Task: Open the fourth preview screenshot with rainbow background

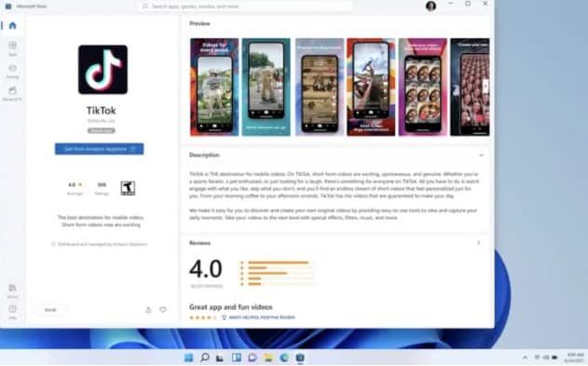Action: [371, 87]
